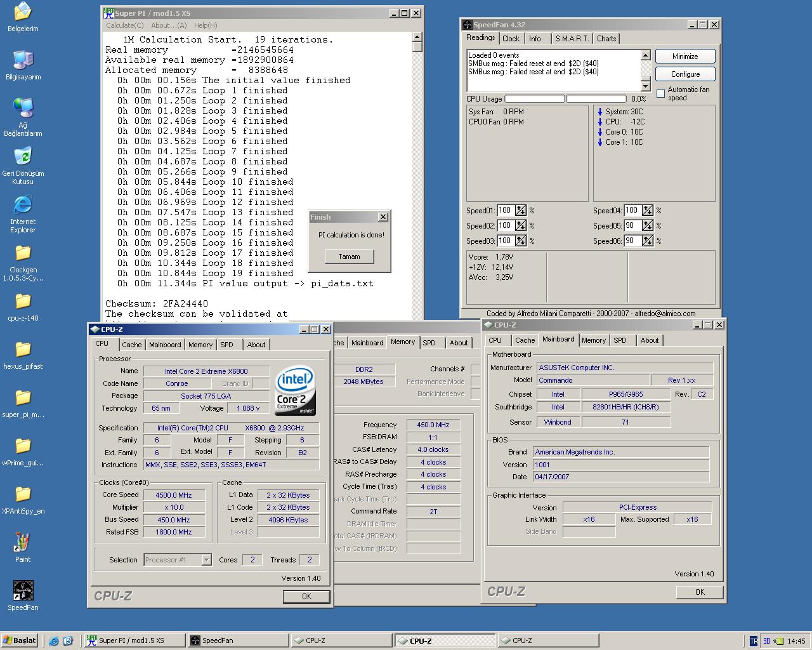Launch Internet Explorer from desktop
Viewport: 812px width, 650px height.
pos(23,214)
